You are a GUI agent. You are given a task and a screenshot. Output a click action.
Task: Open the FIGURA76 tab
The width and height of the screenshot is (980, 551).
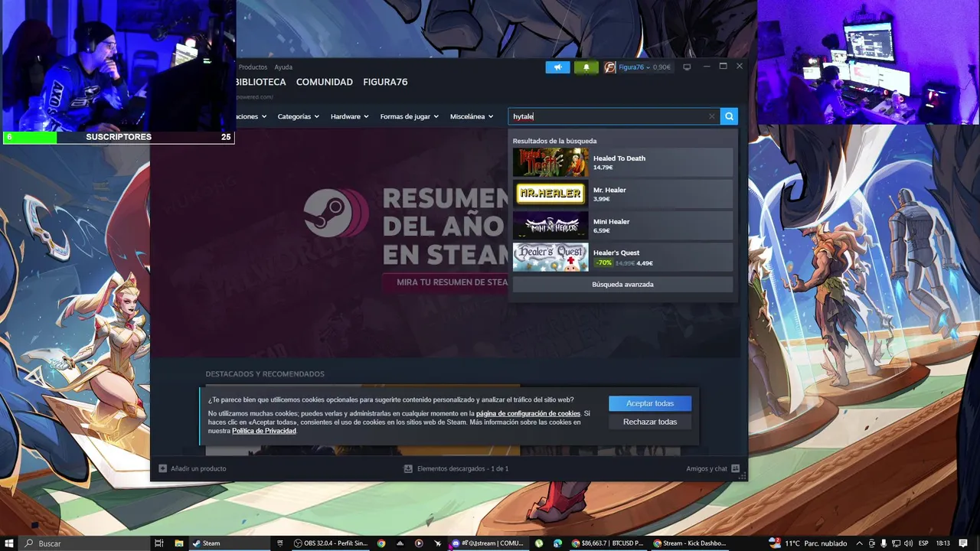(x=385, y=82)
